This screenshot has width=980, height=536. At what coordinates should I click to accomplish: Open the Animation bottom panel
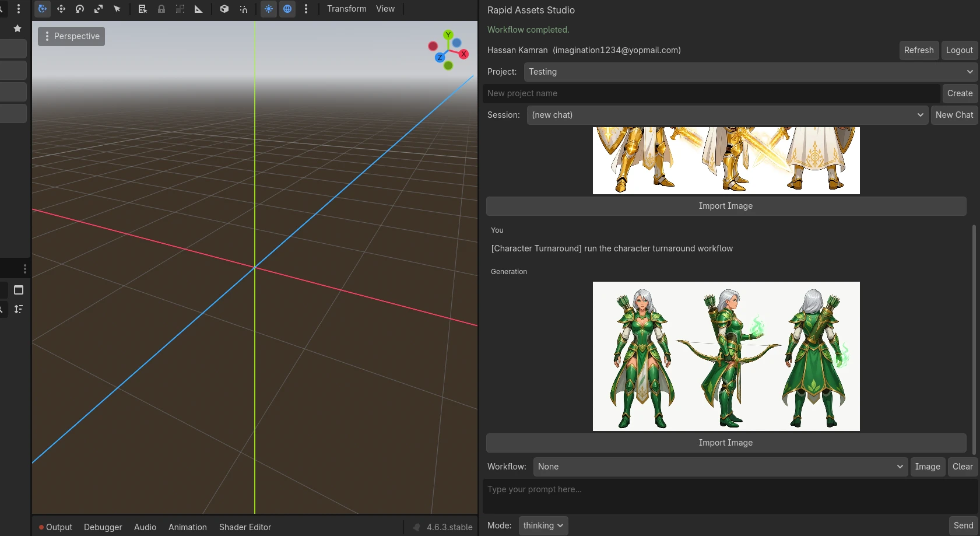pos(188,527)
